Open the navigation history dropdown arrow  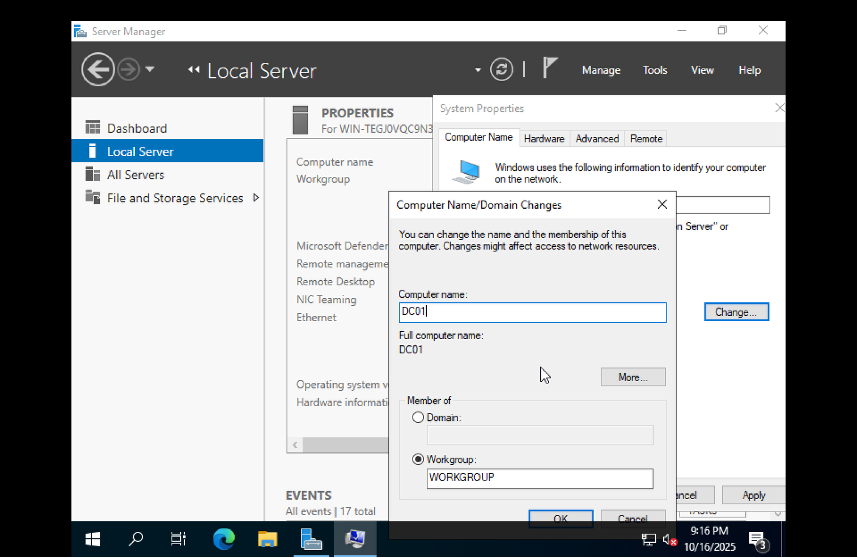[x=150, y=69]
